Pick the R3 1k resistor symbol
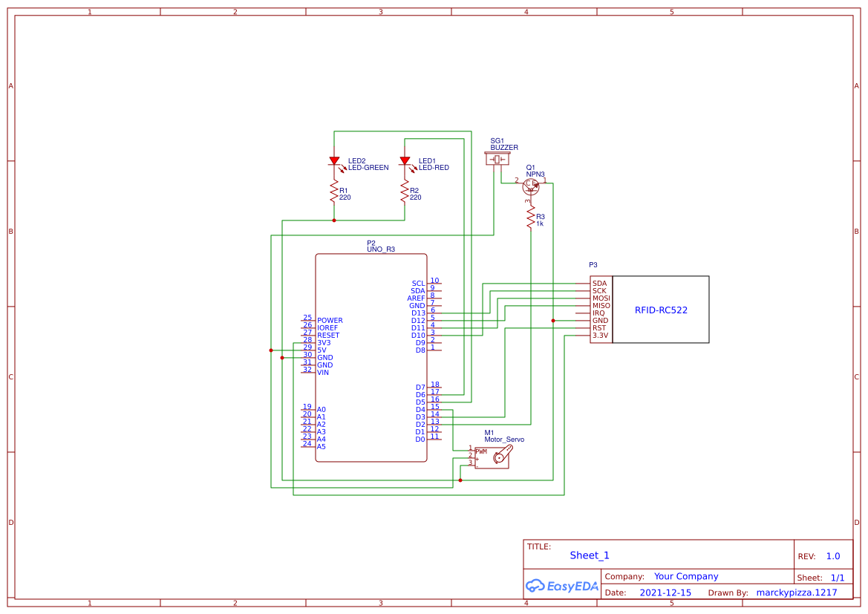This screenshot has width=868, height=614. point(531,218)
